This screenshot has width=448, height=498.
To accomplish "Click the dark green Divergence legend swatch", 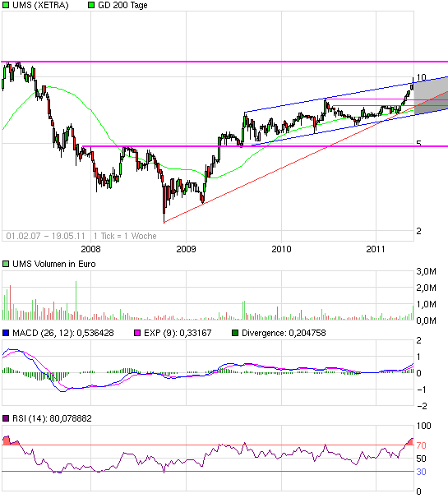I will pyautogui.click(x=235, y=333).
